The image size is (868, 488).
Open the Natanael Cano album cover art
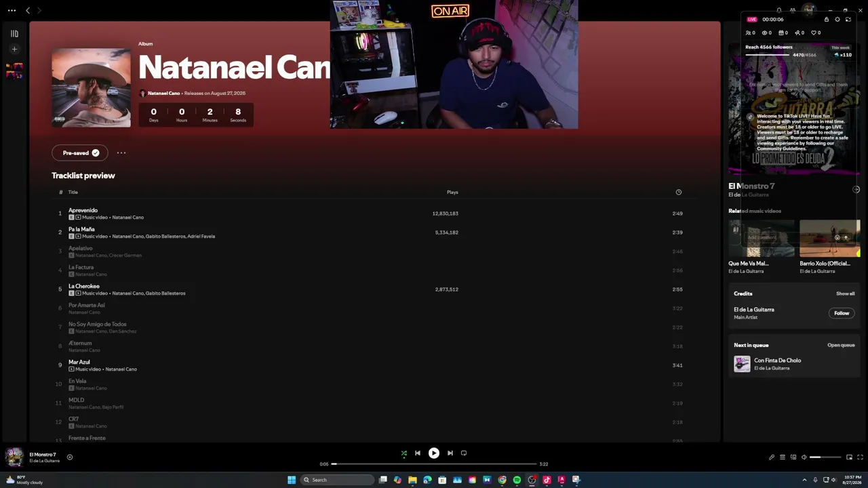[x=91, y=87]
